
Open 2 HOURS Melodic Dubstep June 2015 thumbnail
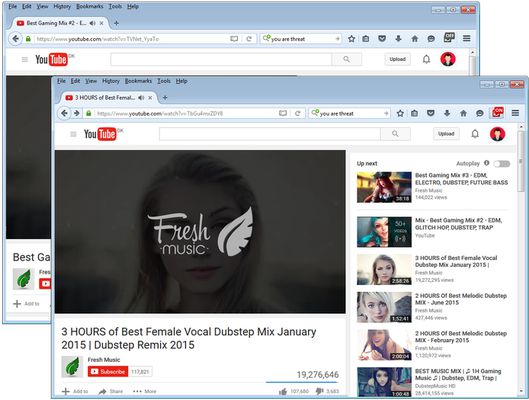tap(384, 307)
